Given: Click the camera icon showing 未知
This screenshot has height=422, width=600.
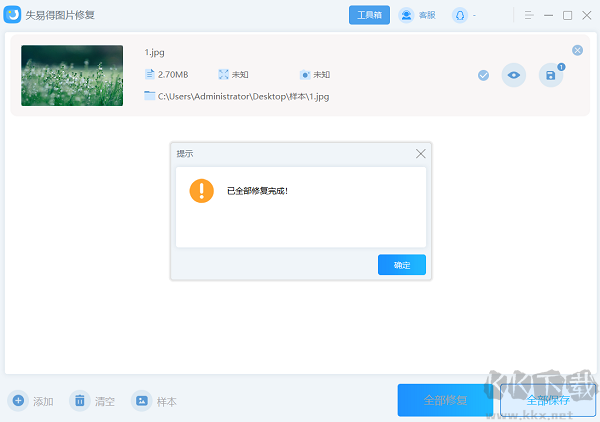Looking at the screenshot, I should coord(305,74).
